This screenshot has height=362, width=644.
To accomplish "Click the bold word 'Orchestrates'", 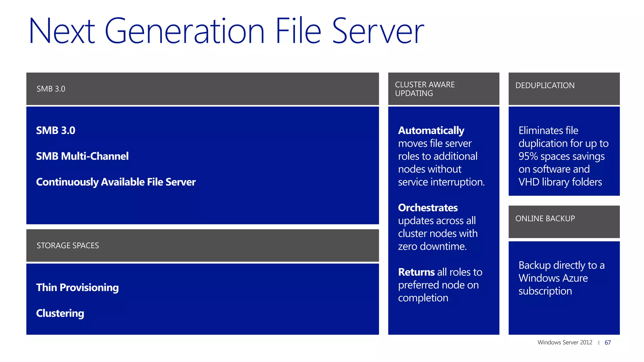I will pyautogui.click(x=428, y=208).
